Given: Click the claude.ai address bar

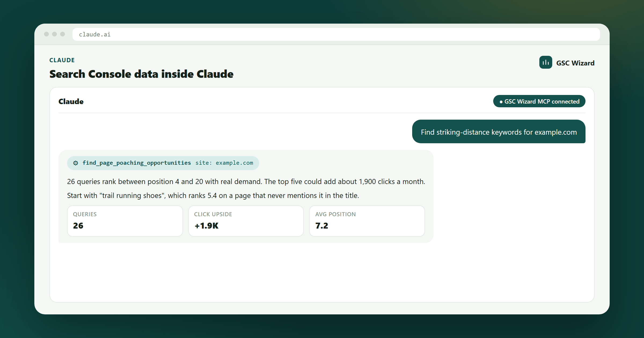Looking at the screenshot, I should coord(336,34).
